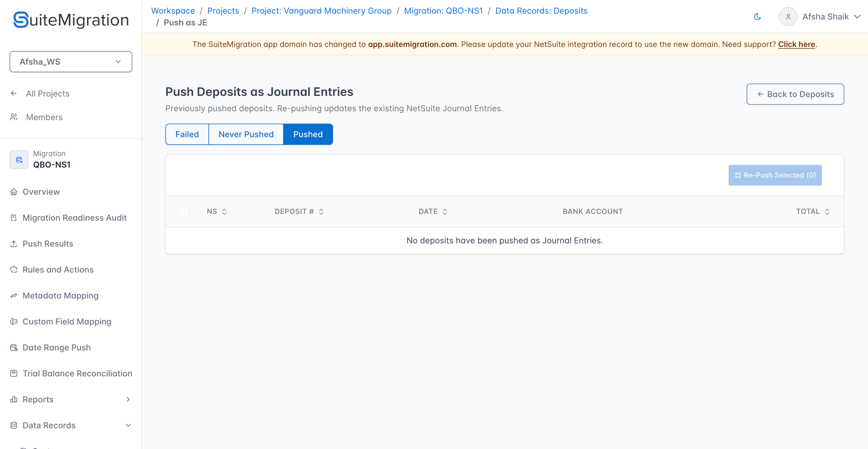The height and width of the screenshot is (449, 868).
Task: Open the Afsha_WS workspace dropdown
Action: [71, 62]
